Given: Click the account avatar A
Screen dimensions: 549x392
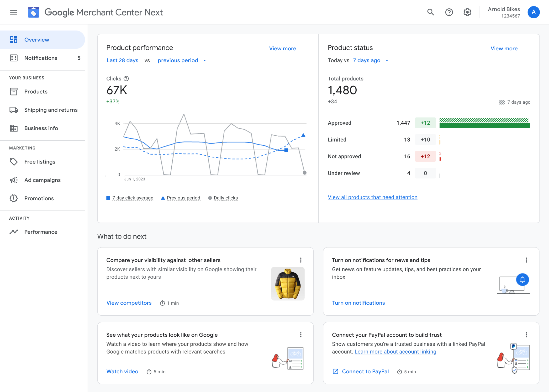Looking at the screenshot, I should click(533, 12).
